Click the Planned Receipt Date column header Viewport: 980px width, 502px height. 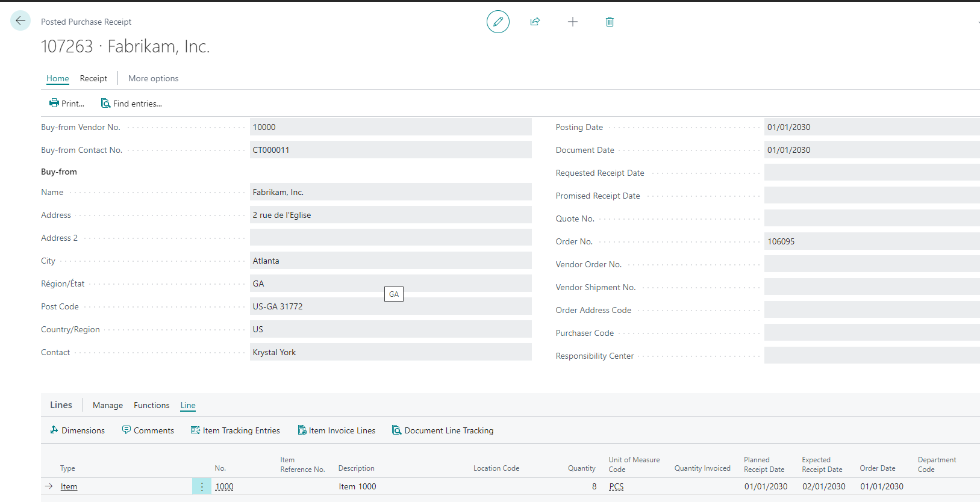(x=764, y=465)
